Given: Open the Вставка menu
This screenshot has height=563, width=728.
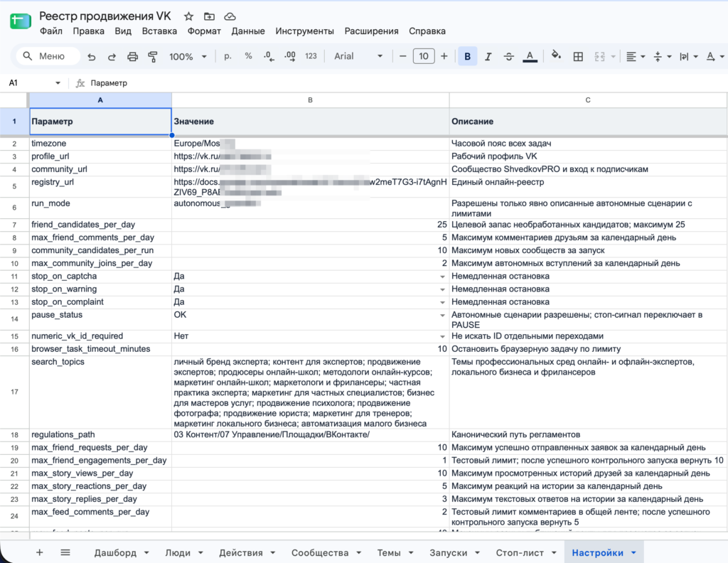Looking at the screenshot, I should pyautogui.click(x=159, y=31).
